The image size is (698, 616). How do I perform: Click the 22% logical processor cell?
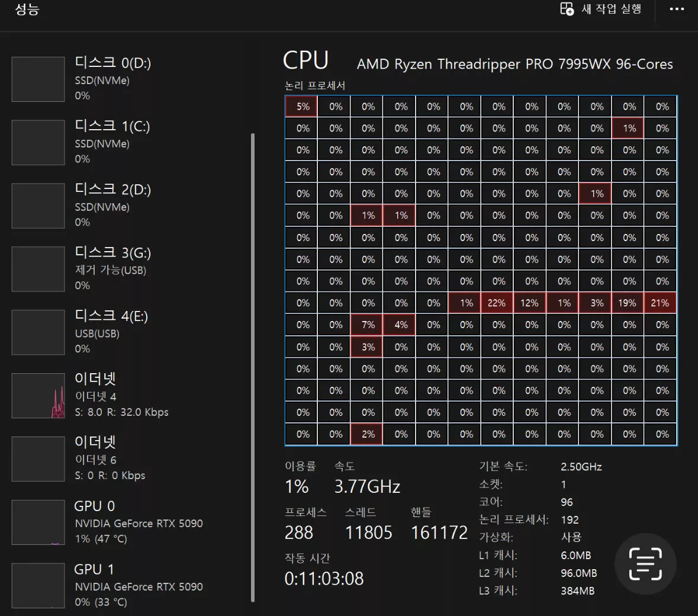click(497, 303)
